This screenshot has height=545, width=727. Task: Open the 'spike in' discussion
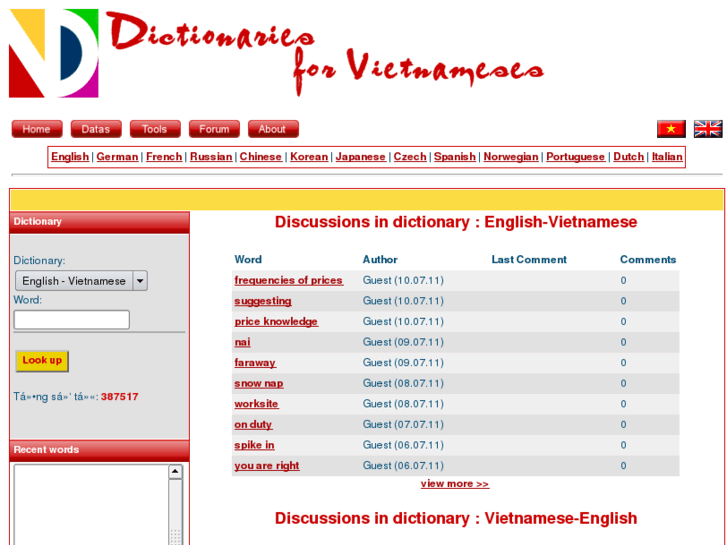point(255,445)
